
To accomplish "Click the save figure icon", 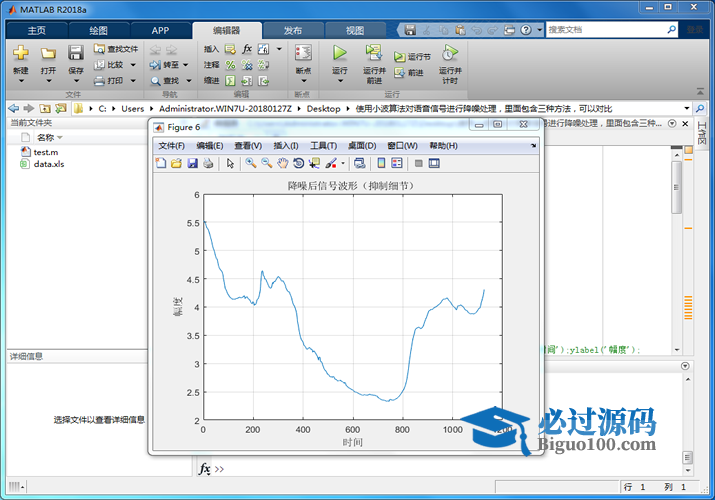I will point(192,163).
